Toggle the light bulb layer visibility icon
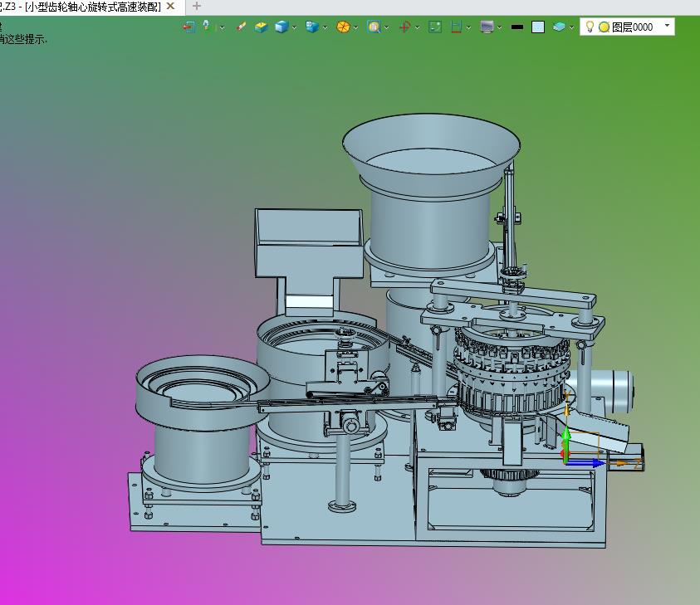 pos(590,27)
